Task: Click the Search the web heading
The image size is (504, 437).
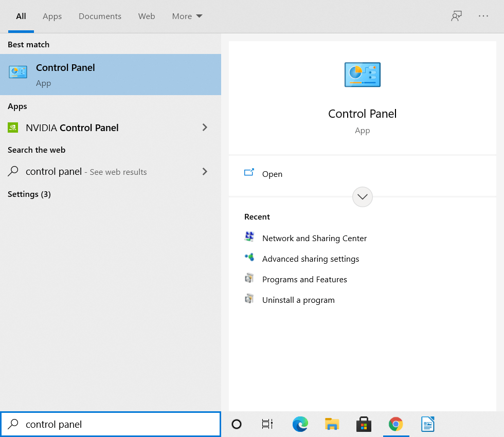Action: (x=37, y=150)
